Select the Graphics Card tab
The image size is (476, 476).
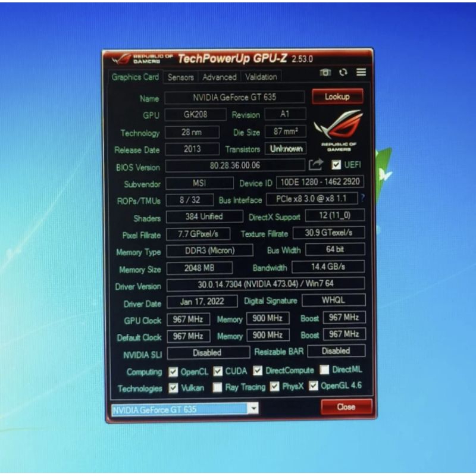pyautogui.click(x=135, y=77)
